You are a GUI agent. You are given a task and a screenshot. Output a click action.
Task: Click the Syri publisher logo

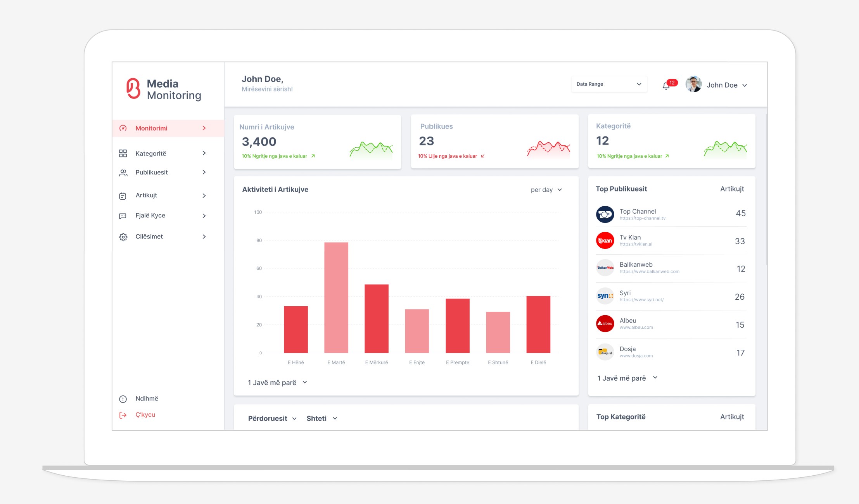(x=605, y=296)
